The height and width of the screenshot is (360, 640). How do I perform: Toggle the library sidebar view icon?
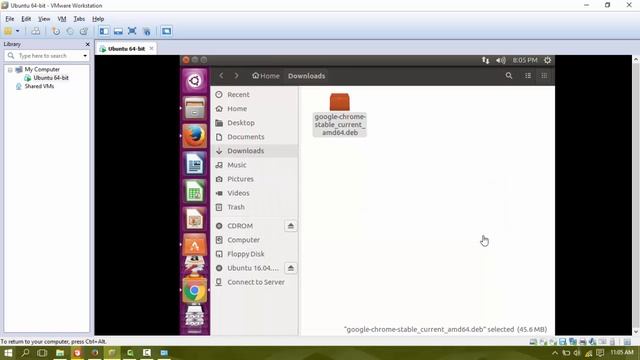pos(104,31)
